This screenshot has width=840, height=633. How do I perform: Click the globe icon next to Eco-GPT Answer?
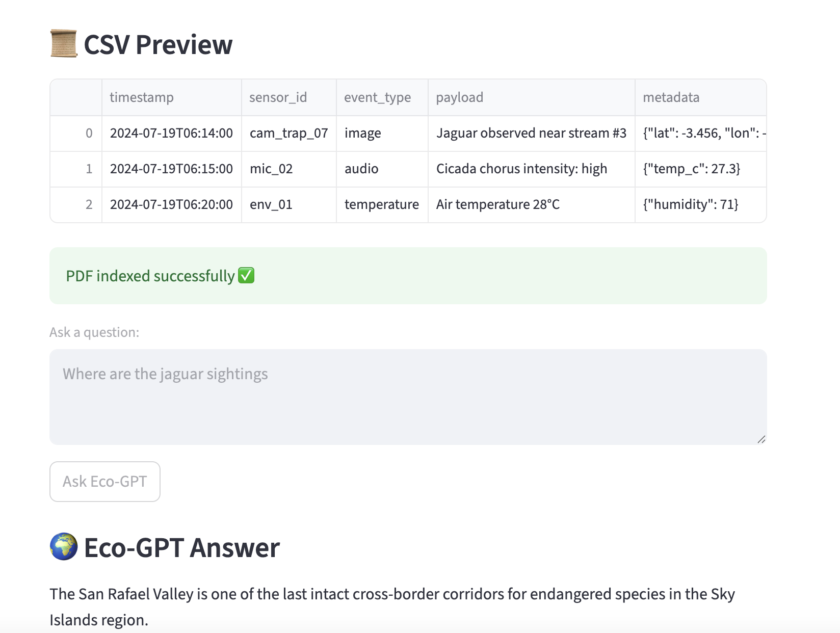63,547
